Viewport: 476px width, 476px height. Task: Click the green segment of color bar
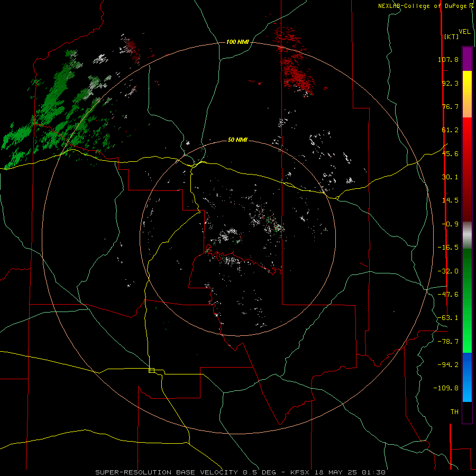[467, 300]
